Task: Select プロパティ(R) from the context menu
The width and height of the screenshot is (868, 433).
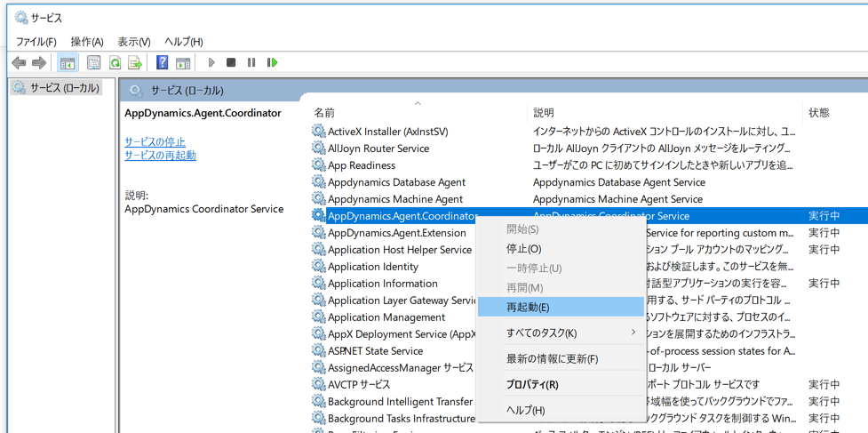Action: pos(532,385)
